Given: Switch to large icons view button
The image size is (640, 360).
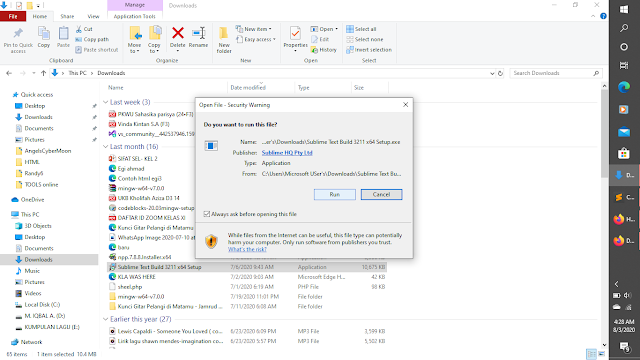Looking at the screenshot, I should point(601,354).
